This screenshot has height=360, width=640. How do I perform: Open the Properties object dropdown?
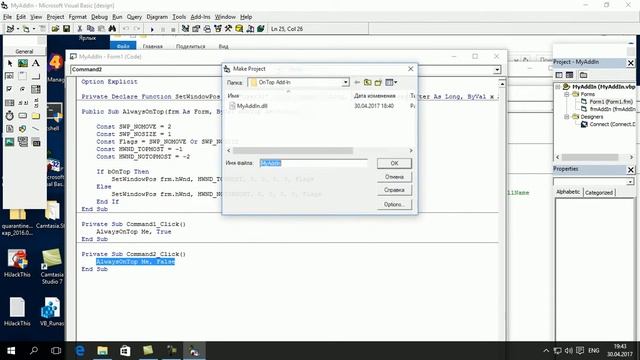pos(630,182)
